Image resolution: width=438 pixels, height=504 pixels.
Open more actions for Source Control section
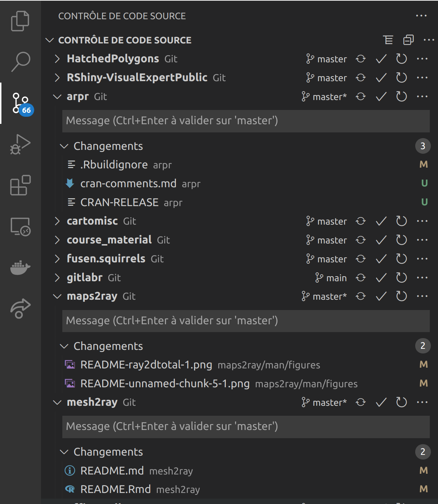click(x=429, y=40)
